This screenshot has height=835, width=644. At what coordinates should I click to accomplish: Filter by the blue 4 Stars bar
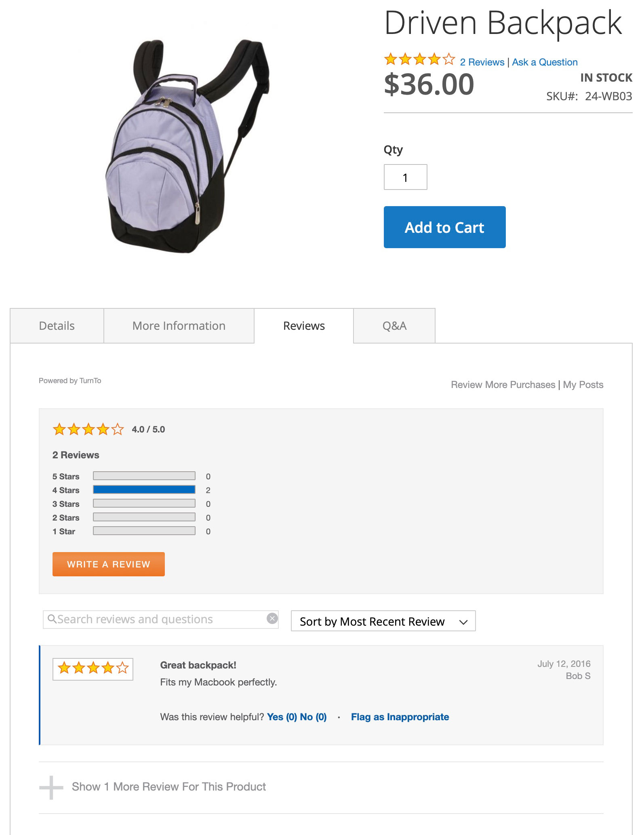pyautogui.click(x=144, y=490)
